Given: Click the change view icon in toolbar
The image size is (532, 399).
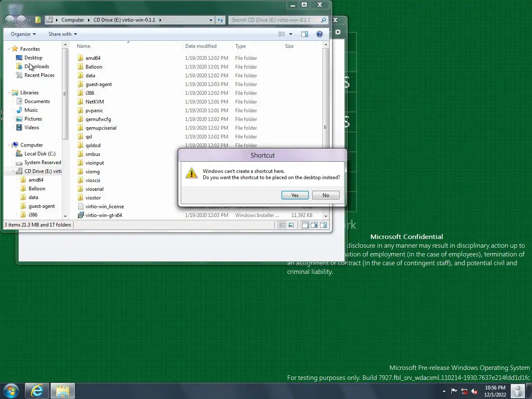Looking at the screenshot, I should (282, 34).
